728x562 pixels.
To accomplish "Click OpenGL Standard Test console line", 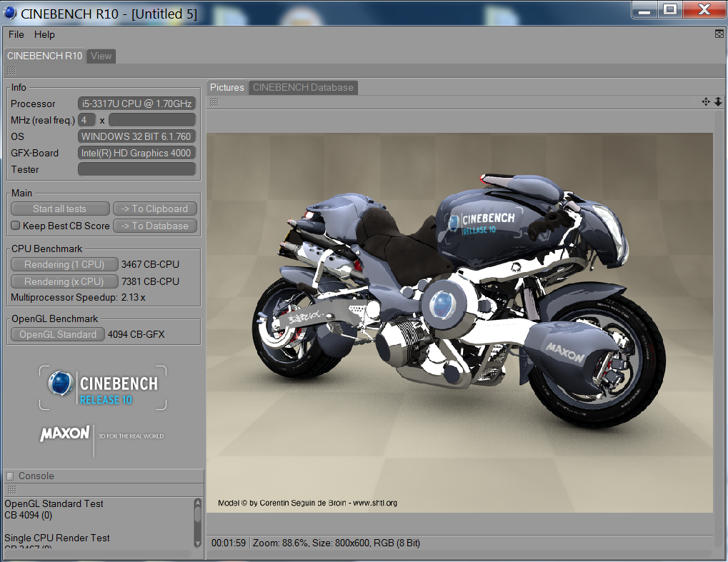I will click(x=54, y=503).
